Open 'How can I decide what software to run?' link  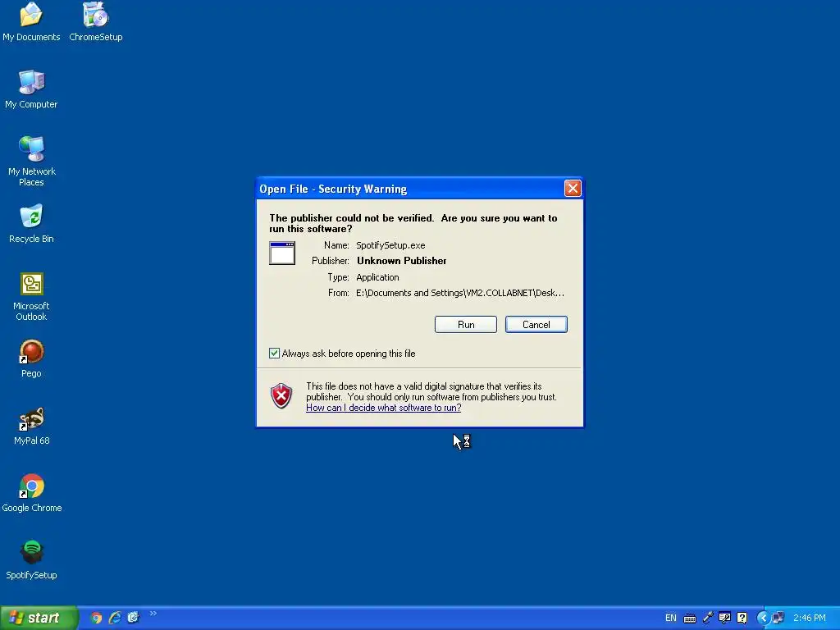[x=384, y=408]
